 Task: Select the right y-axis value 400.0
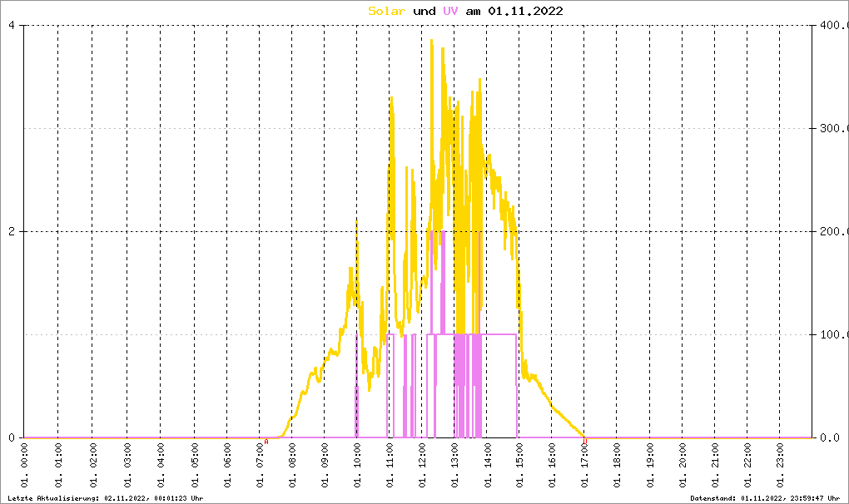(x=832, y=25)
